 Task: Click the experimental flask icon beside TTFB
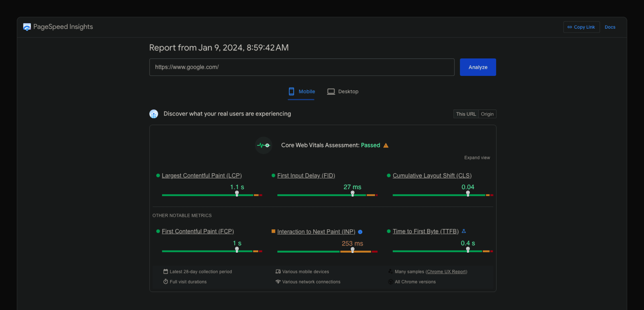pos(464,231)
